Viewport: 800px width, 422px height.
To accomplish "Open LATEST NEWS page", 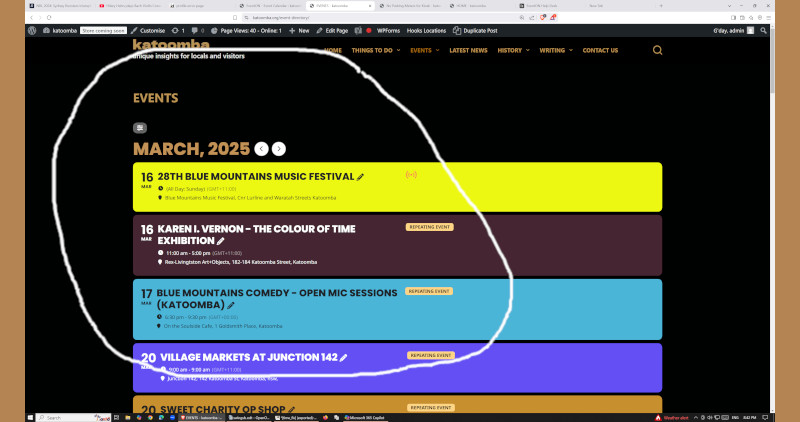I will click(x=468, y=51).
